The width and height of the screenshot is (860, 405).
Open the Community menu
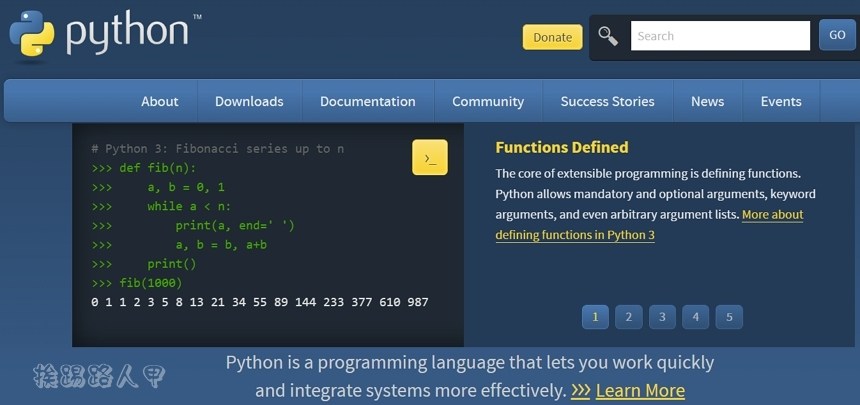coord(488,102)
